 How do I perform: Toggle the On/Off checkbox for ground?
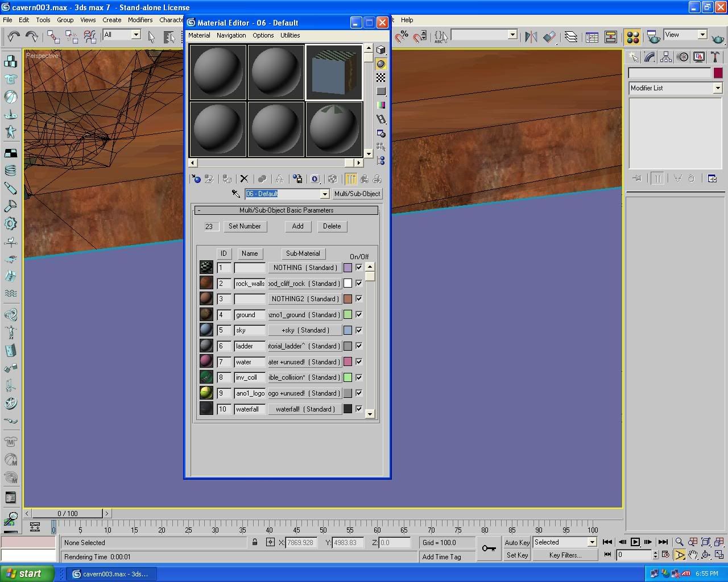click(x=359, y=314)
